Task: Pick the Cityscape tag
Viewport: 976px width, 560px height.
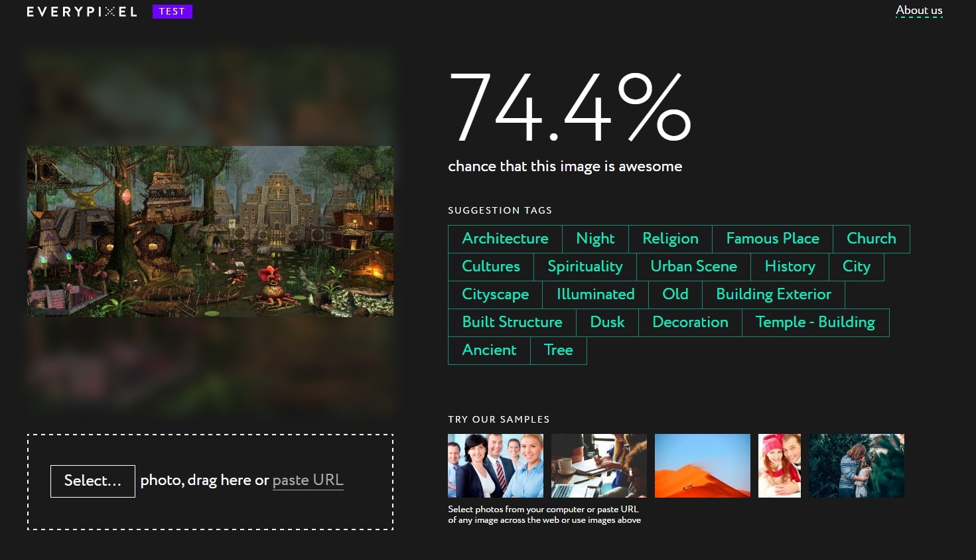Action: click(495, 295)
